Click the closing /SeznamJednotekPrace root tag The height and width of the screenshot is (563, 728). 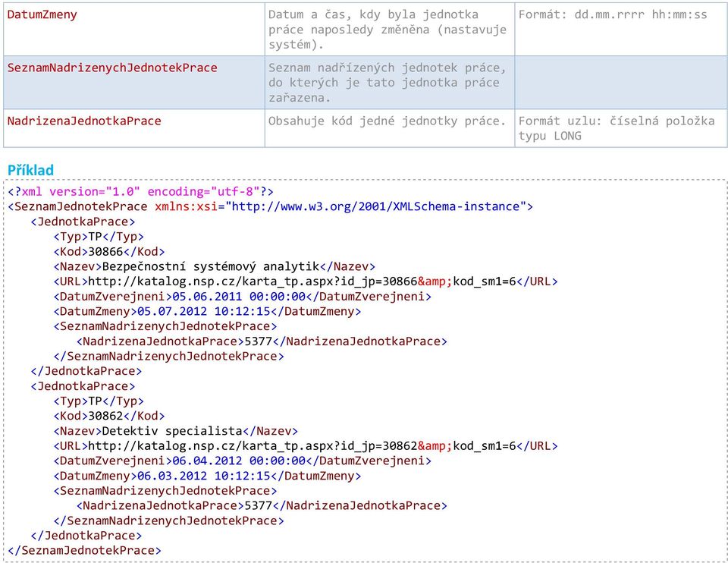pyautogui.click(x=84, y=550)
